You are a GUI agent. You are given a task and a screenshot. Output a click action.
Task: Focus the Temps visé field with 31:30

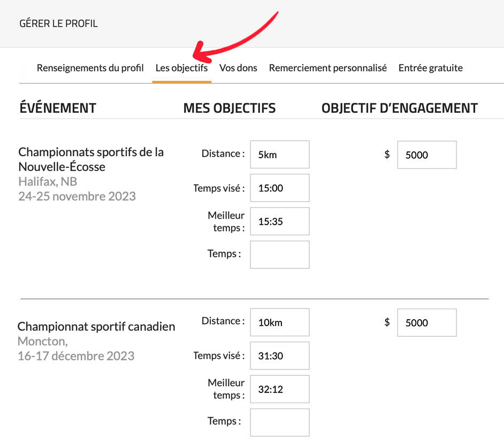coord(279,356)
